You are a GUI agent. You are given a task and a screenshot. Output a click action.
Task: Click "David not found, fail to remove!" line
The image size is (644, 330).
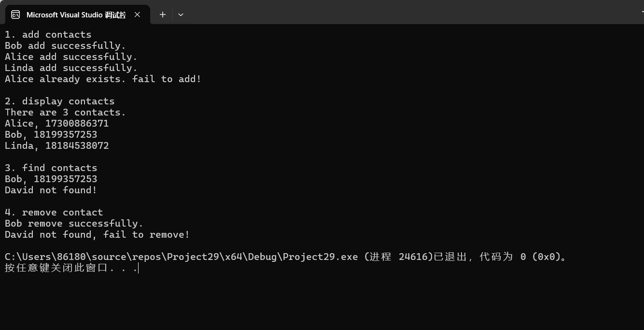click(97, 235)
